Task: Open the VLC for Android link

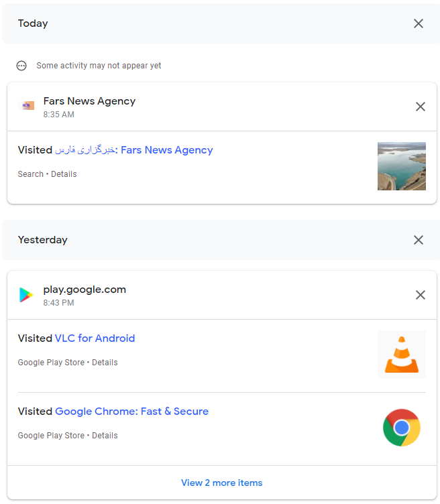Action: [x=95, y=338]
